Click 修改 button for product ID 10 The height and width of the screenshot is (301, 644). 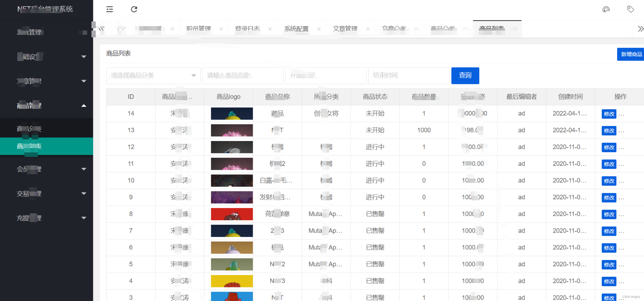pos(609,181)
